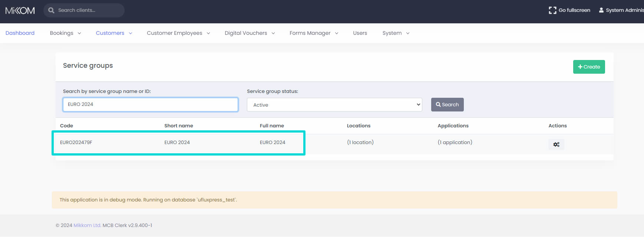Navigate to the Dashboard

click(x=20, y=33)
